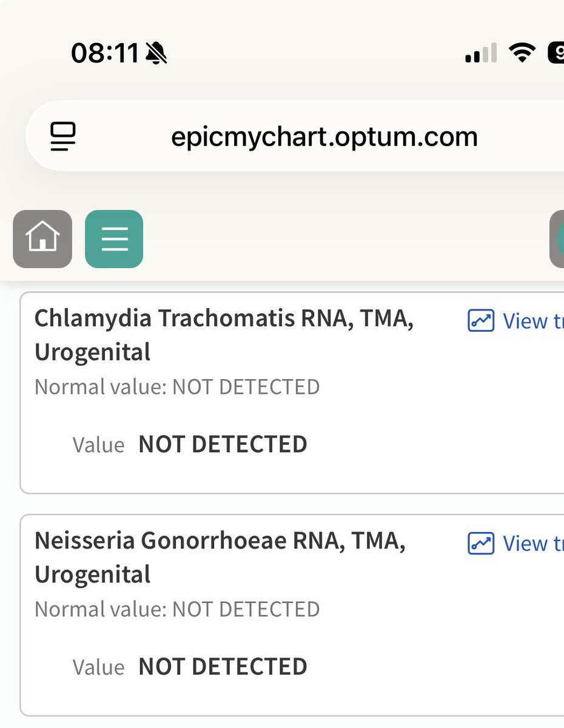Screen dimensions: 564x728
Task: Tap the Gonorrhoeae NOT DETECTED value
Action: pyautogui.click(x=223, y=667)
